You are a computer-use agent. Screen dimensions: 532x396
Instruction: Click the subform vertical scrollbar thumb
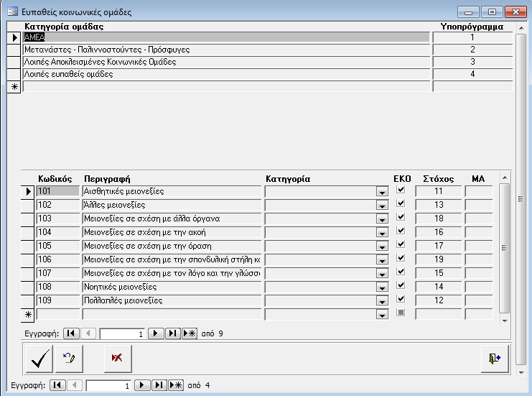point(504,248)
